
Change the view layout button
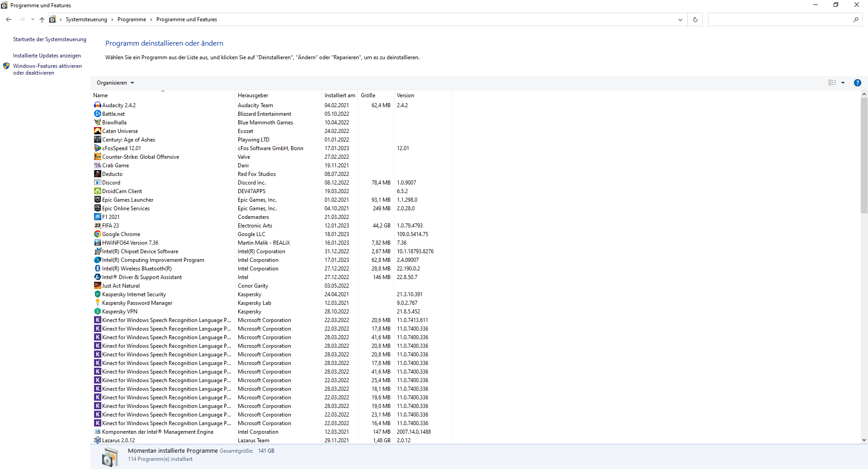pyautogui.click(x=832, y=83)
